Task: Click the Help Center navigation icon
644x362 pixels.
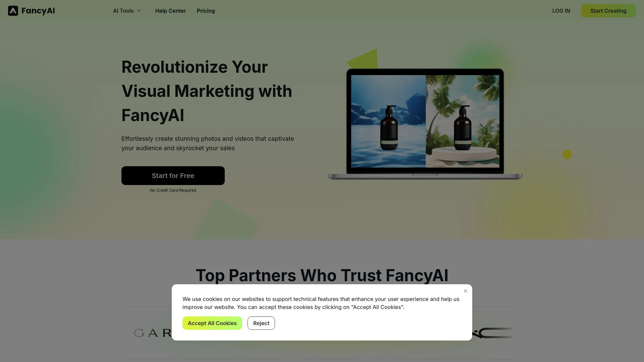Action: point(170,11)
